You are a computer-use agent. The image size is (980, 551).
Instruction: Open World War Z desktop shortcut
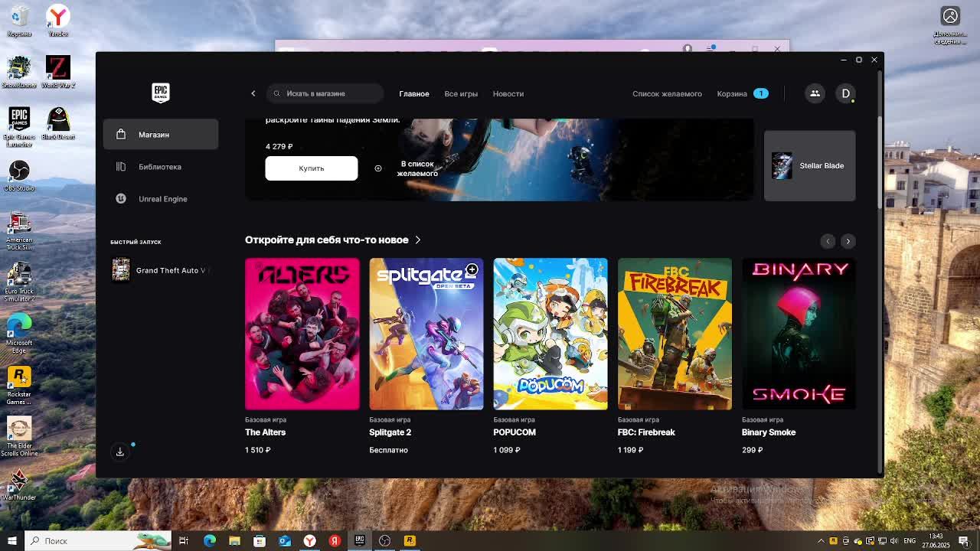57,71
